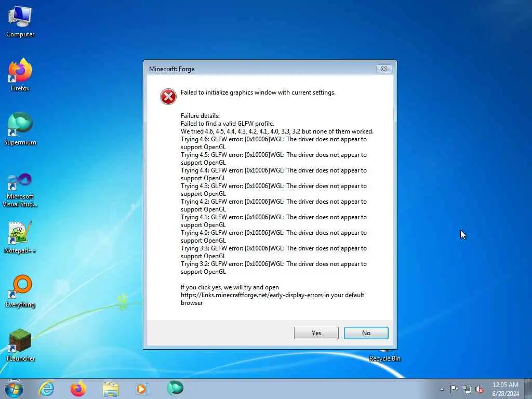Click the "Trying 4.6: GLFW error" line

(274, 143)
